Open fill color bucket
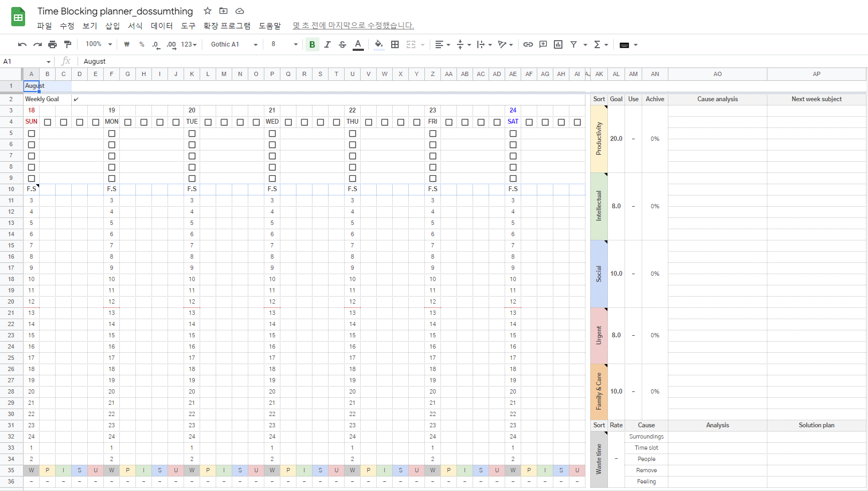This screenshot has height=491, width=868. point(379,44)
